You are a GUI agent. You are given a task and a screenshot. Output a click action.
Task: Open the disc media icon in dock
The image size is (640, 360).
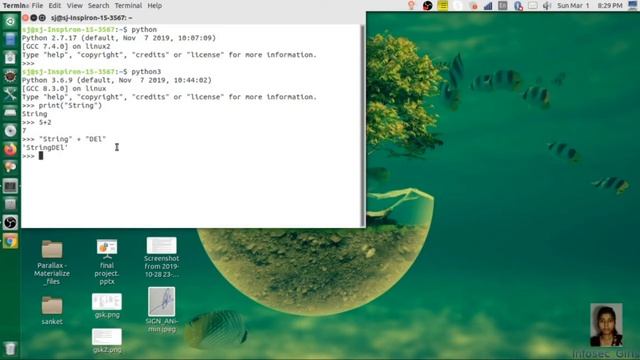[x=10, y=131]
